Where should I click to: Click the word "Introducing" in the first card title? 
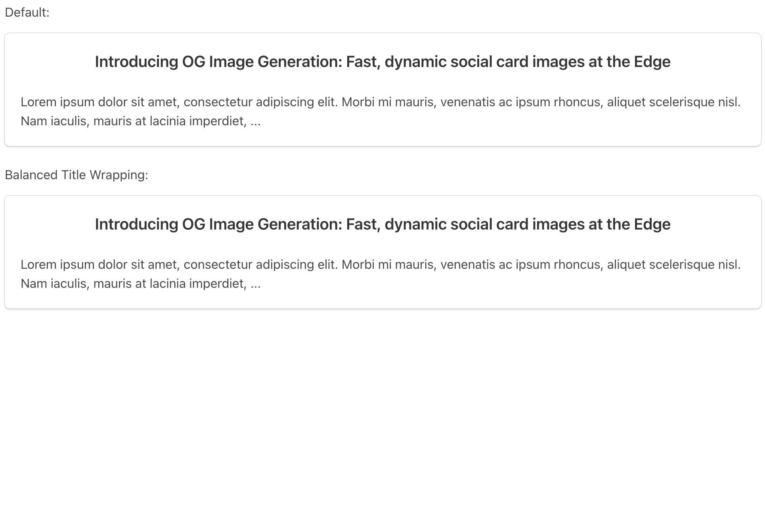coord(136,62)
